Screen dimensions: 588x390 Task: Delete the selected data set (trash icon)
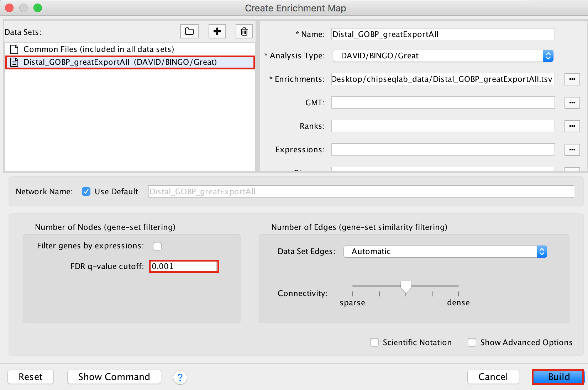pos(244,31)
